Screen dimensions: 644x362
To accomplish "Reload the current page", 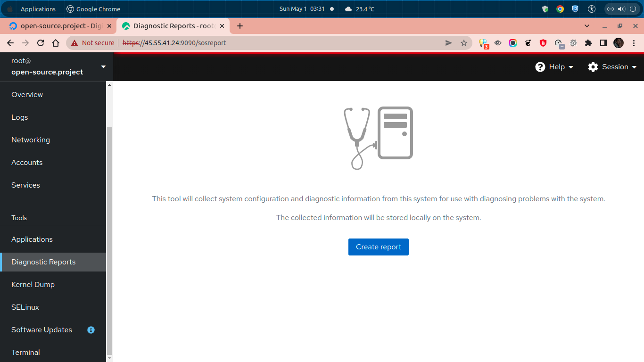I will click(x=41, y=43).
